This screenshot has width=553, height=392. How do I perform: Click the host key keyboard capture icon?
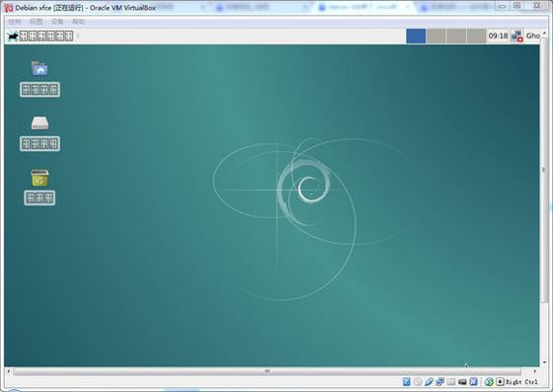[500, 382]
